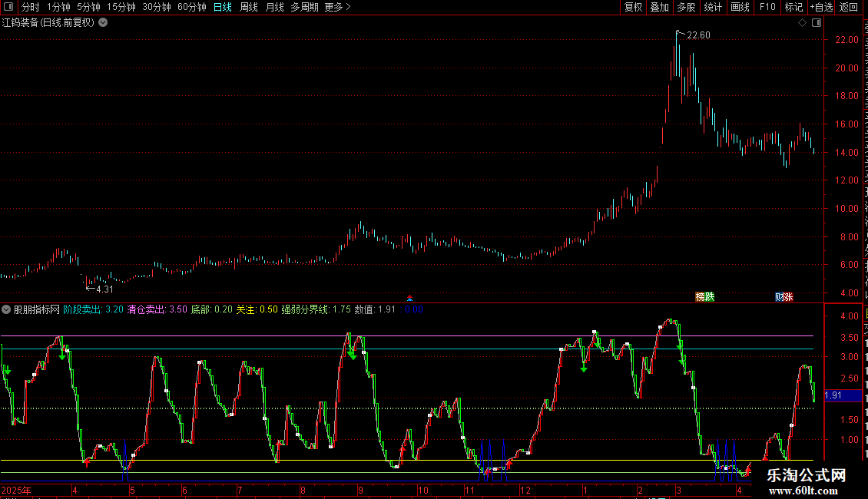Click the diamond icon in chart corner

(x=802, y=23)
